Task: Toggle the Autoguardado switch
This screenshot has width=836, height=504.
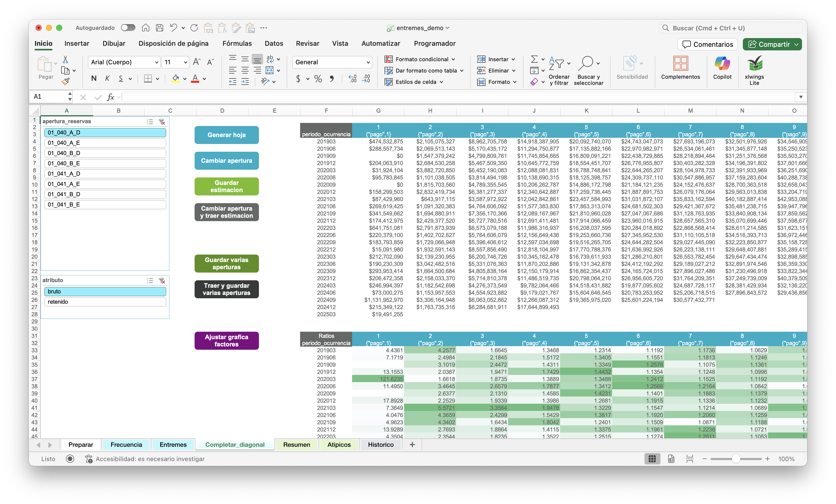Action: 128,28
